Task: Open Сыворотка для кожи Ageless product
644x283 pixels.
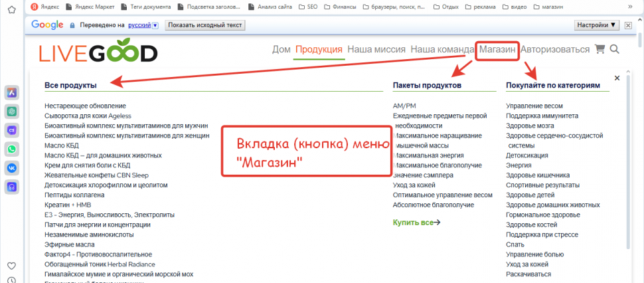Action: (88, 116)
